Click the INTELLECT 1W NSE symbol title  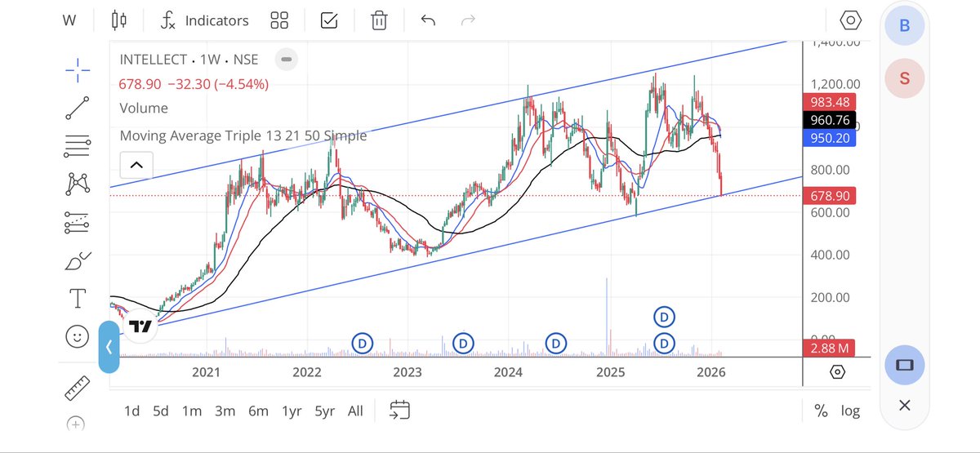coord(189,60)
